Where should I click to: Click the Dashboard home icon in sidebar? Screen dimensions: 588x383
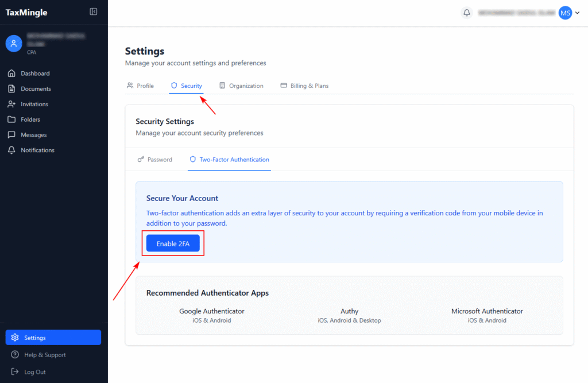[11, 73]
